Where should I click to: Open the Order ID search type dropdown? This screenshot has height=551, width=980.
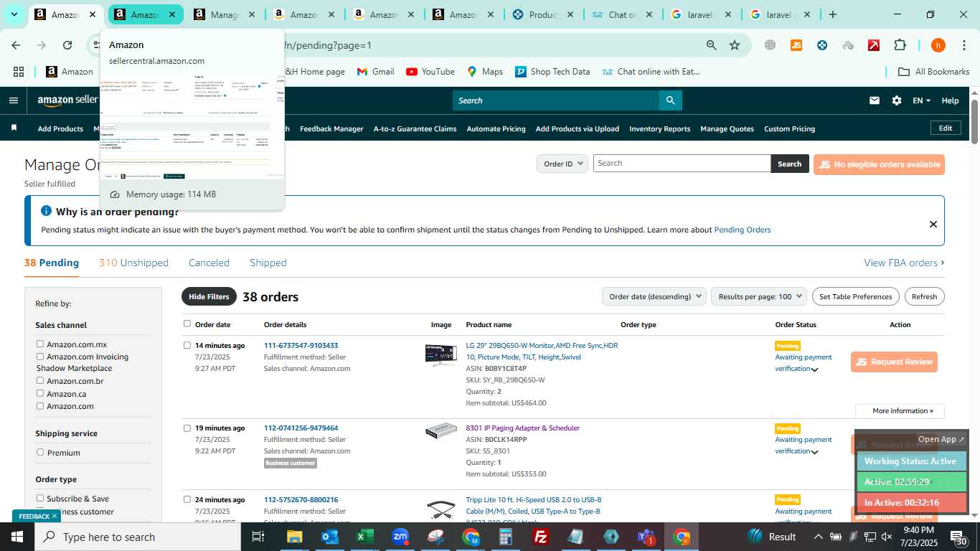[562, 164]
